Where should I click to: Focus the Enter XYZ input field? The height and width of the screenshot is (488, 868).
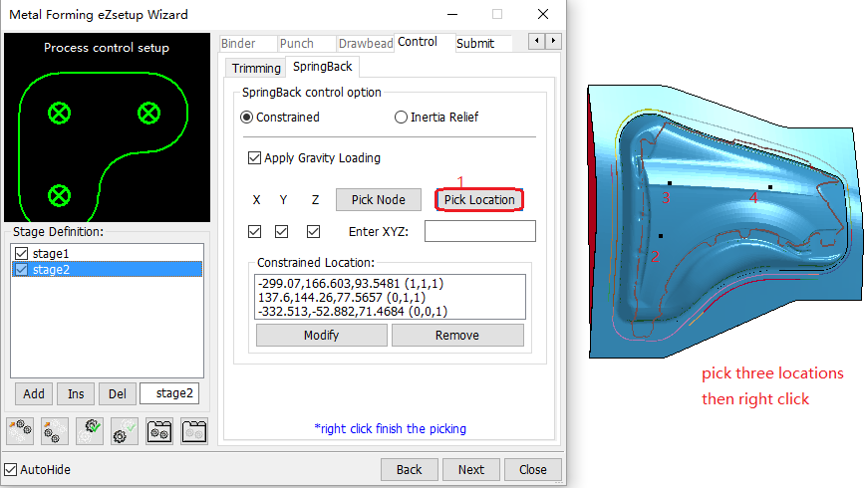click(480, 231)
